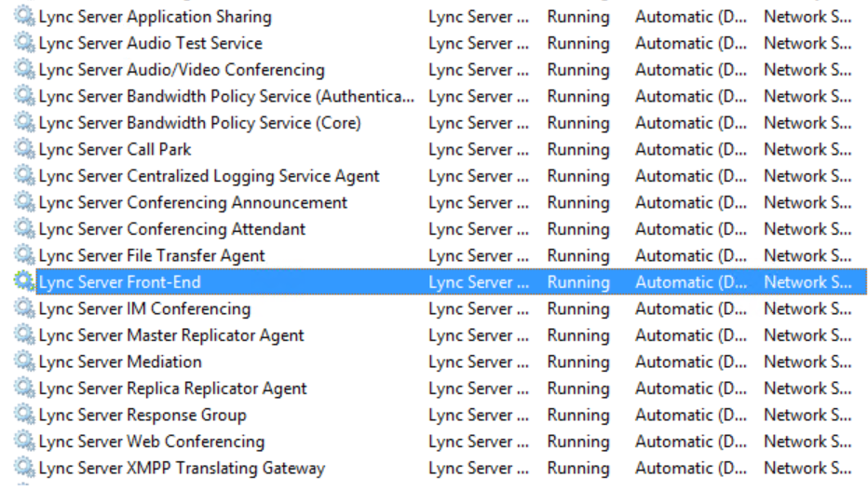Screen dimensions: 868x491
Task: Click Lync Server ... description of Front-End row
Action: click(479, 282)
